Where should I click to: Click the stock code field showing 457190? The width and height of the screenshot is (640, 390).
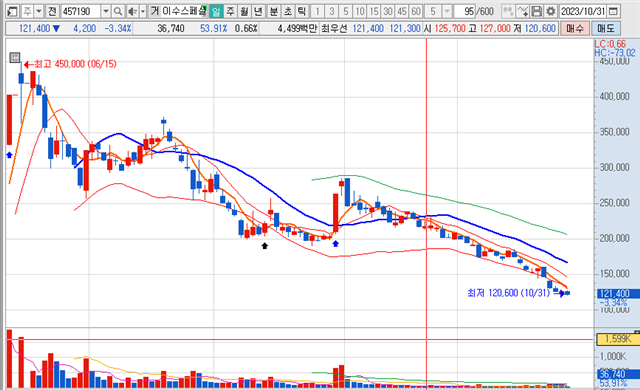pos(80,11)
